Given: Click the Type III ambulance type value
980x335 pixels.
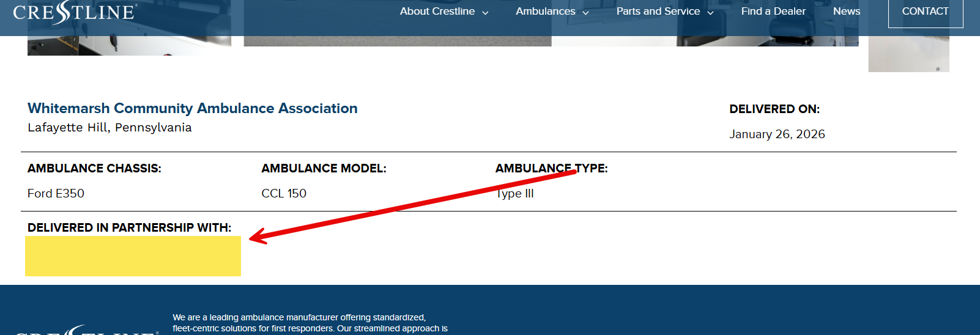Looking at the screenshot, I should (515, 194).
